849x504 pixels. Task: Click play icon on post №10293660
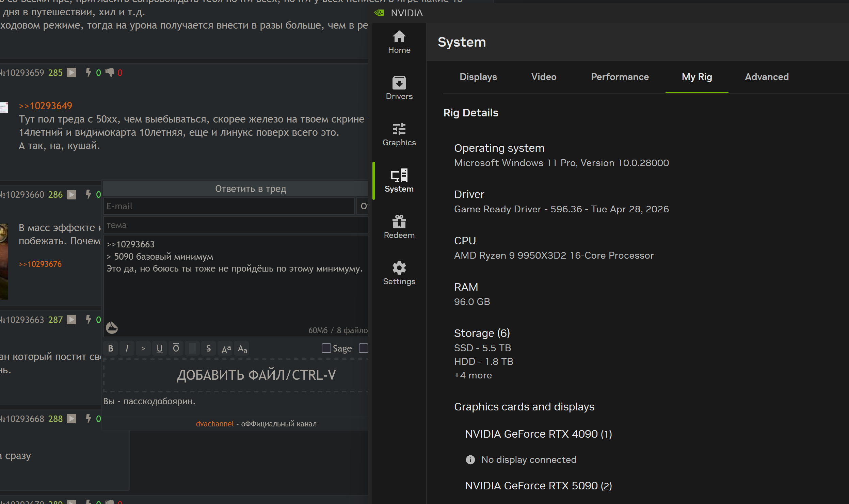[x=71, y=194]
